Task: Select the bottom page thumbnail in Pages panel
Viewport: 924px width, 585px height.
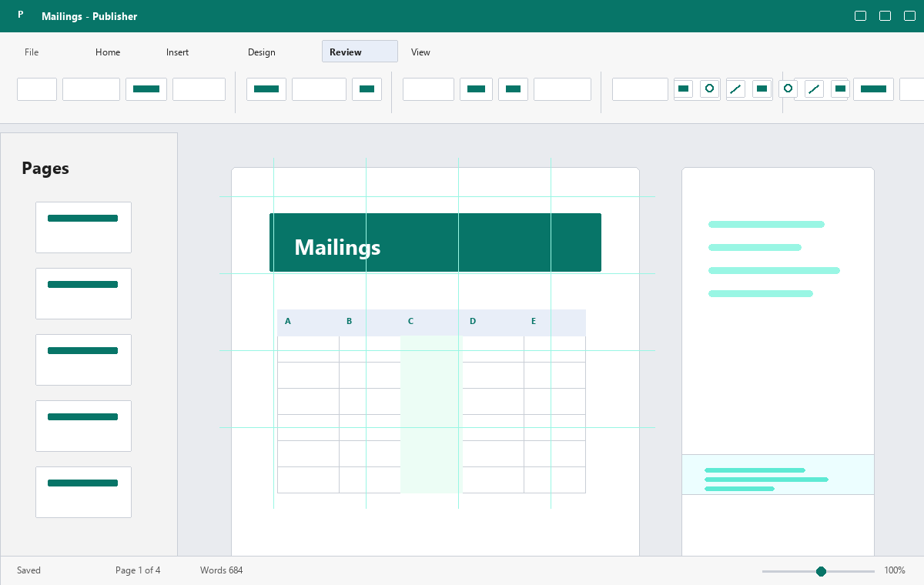Action: pos(83,492)
